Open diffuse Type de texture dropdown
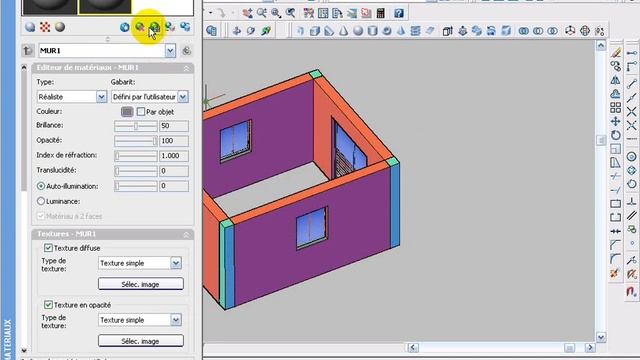The height and width of the screenshot is (360, 640). pyautogui.click(x=176, y=263)
